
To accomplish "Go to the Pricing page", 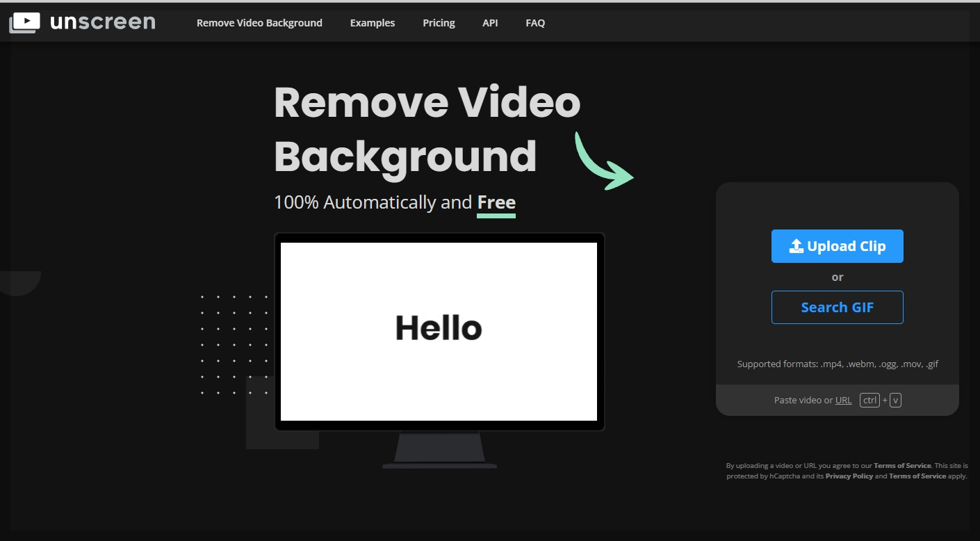I will pos(439,23).
